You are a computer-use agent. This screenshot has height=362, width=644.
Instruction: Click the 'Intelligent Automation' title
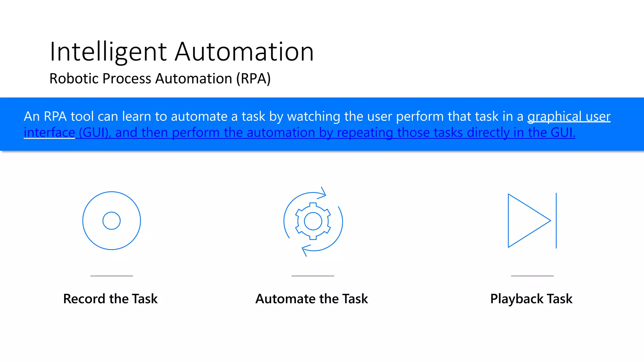pyautogui.click(x=182, y=52)
